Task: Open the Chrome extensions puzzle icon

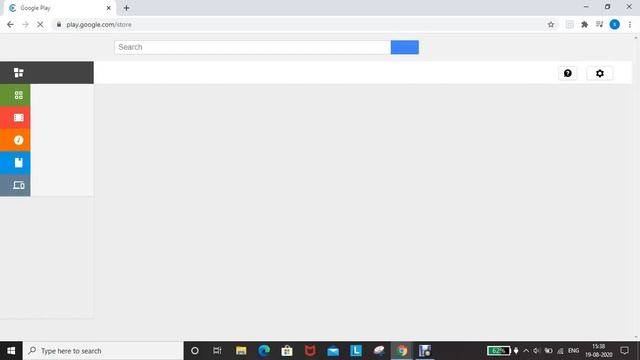Action: click(584, 24)
